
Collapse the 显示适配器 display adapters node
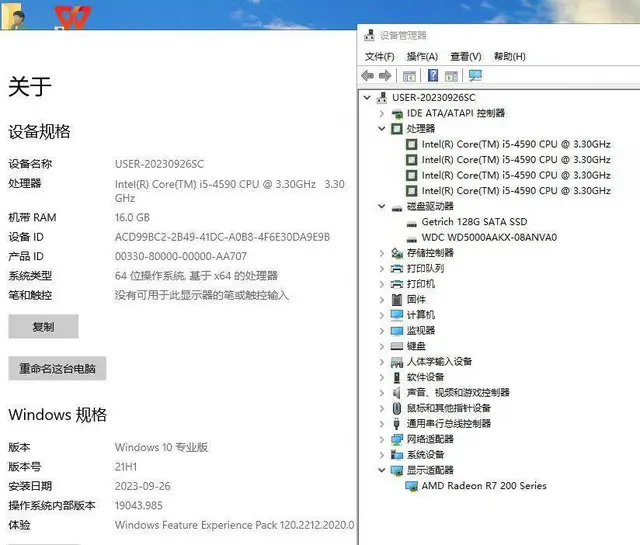382,470
